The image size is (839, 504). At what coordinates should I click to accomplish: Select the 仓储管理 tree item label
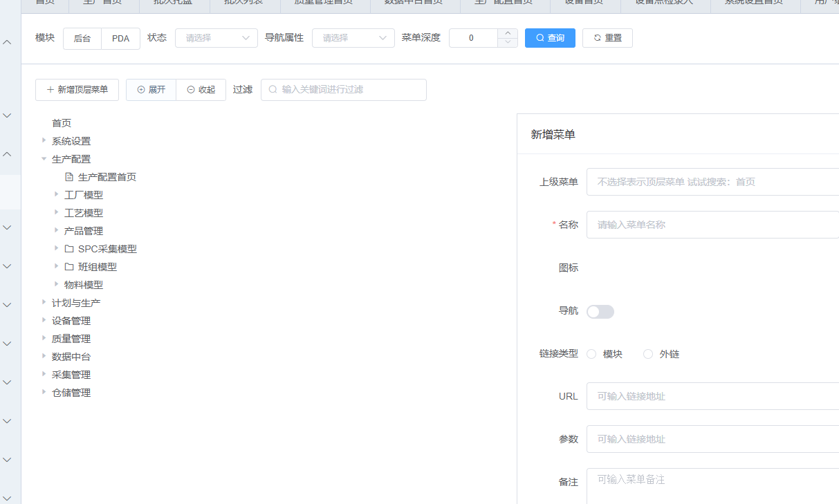point(71,393)
